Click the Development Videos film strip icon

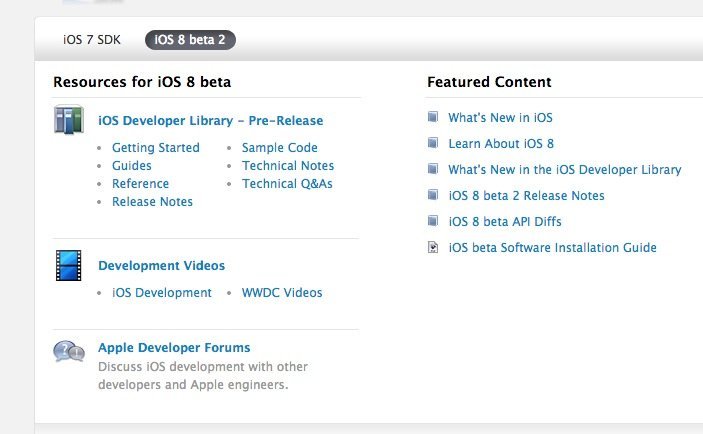(68, 266)
